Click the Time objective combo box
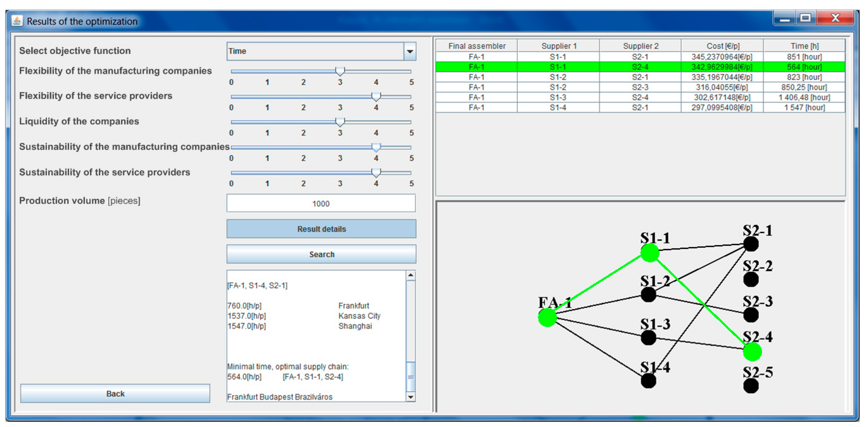The height and width of the screenshot is (427, 868). [315, 51]
